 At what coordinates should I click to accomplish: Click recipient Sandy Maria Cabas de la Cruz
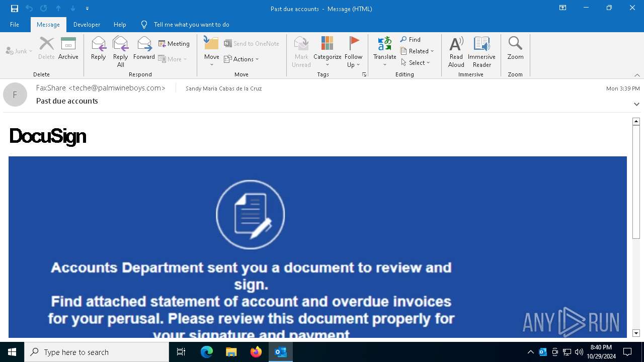point(223,88)
